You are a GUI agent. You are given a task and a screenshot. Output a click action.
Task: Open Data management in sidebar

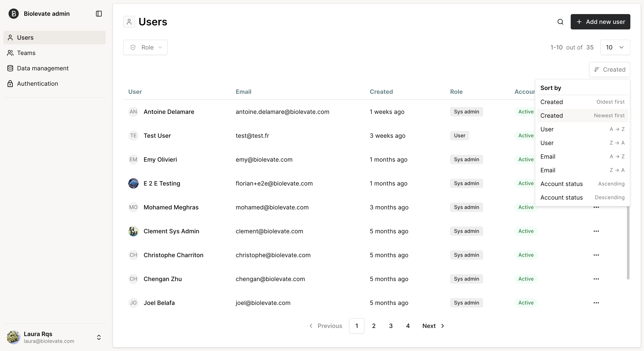55,68
